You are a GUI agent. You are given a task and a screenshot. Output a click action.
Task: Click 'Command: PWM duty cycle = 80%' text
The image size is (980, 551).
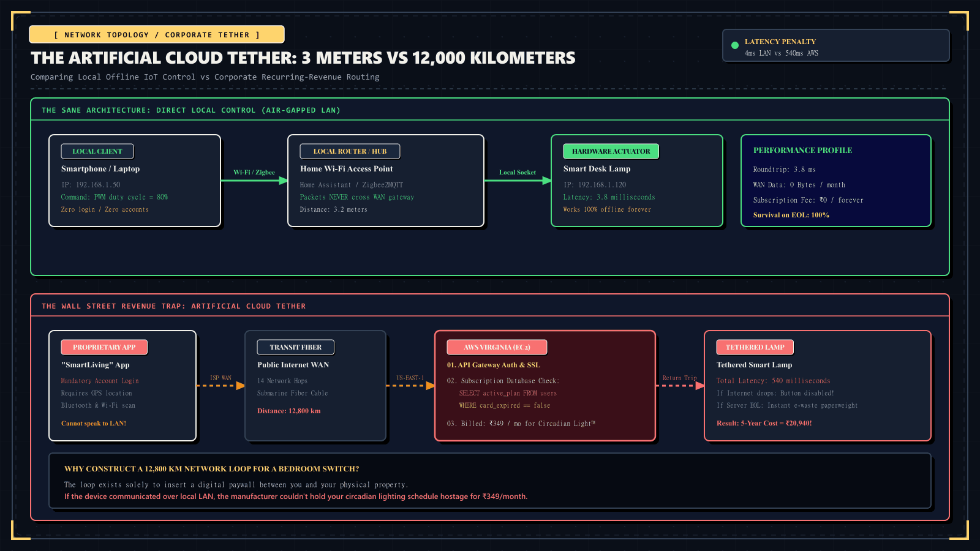(115, 197)
